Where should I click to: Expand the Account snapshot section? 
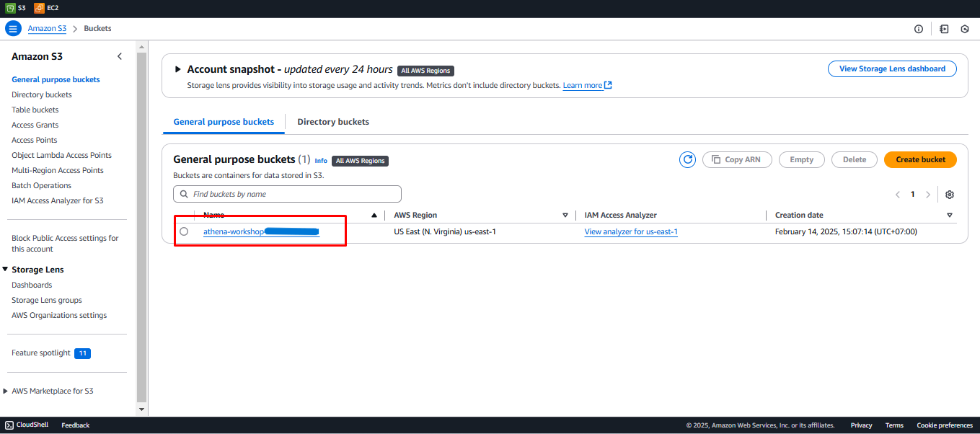pyautogui.click(x=178, y=69)
